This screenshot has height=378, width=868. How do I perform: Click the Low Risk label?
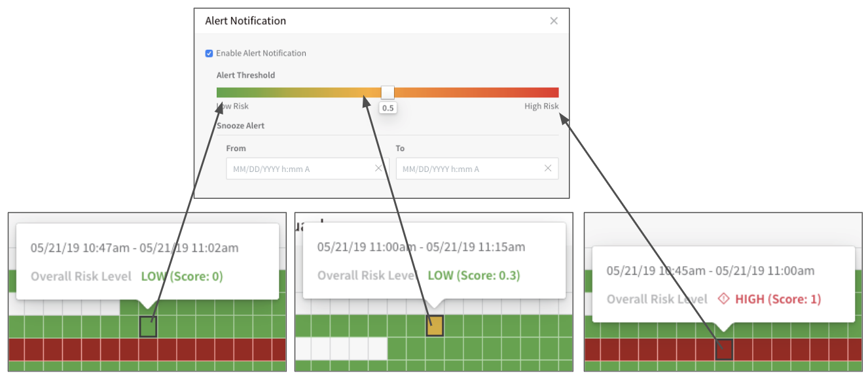pos(232,107)
